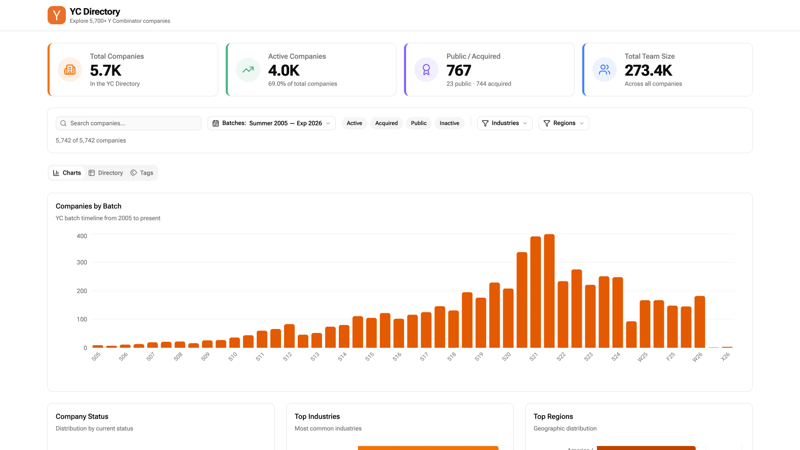Viewport: 800px width, 450px height.
Task: Click the Search companies input field
Action: (x=129, y=123)
